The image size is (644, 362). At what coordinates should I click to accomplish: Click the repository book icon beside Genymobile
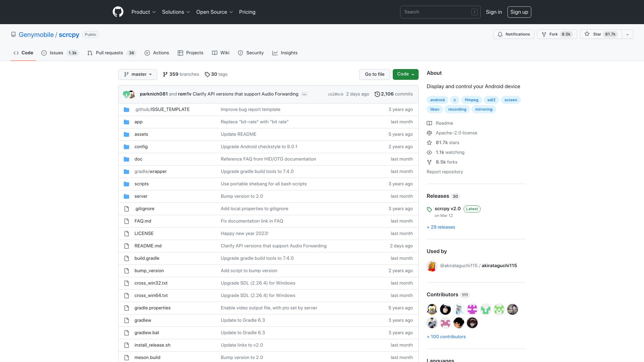[x=13, y=35]
